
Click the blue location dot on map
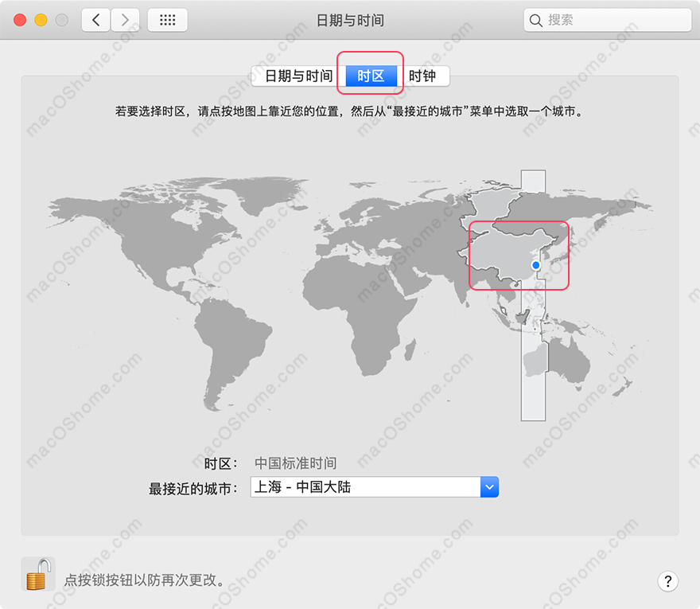click(536, 265)
